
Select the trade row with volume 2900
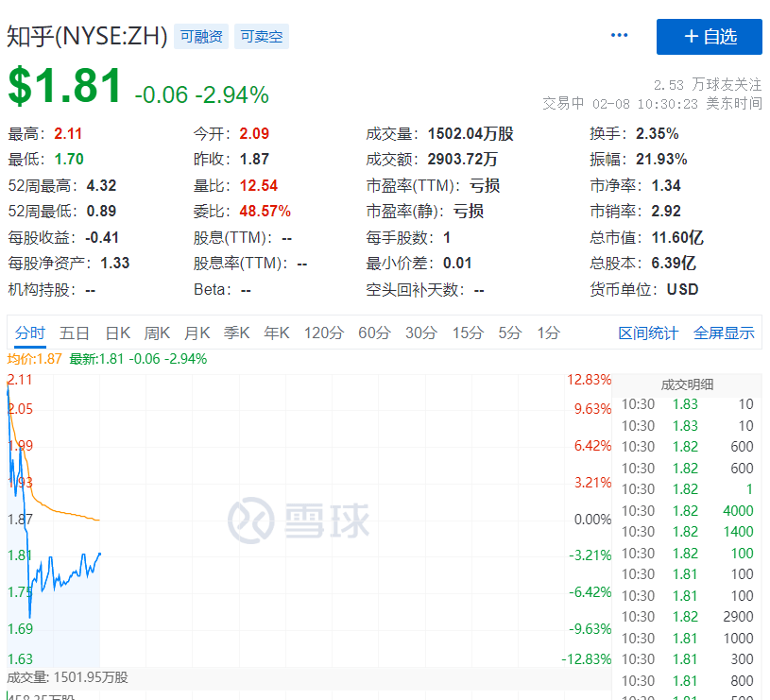[x=687, y=617]
